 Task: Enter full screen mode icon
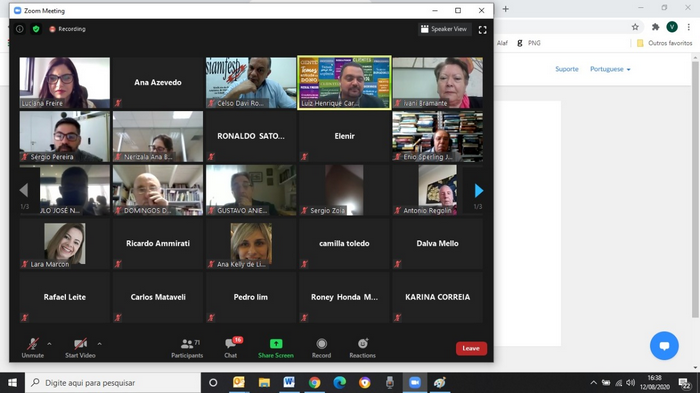point(483,29)
